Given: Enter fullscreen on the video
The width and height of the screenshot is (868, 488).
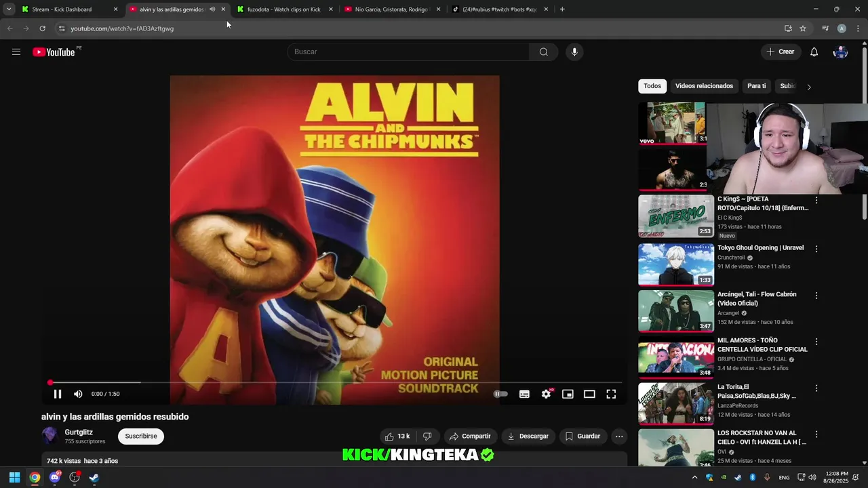Looking at the screenshot, I should [x=611, y=394].
